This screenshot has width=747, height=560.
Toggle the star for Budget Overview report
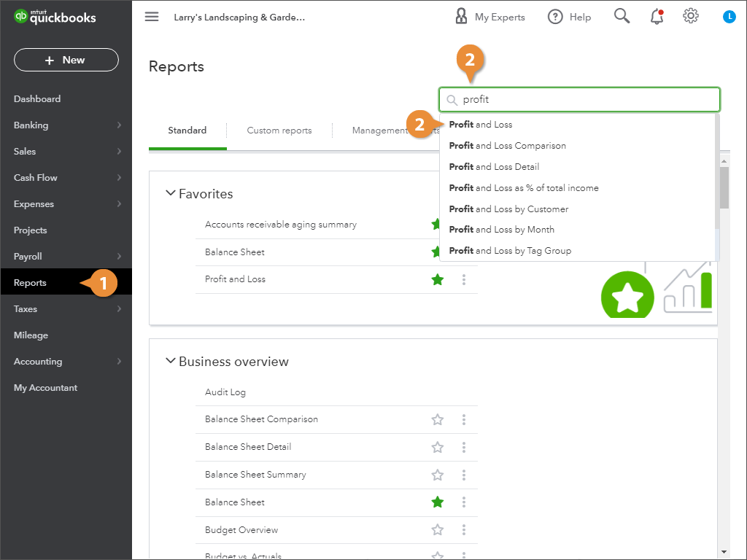[438, 530]
